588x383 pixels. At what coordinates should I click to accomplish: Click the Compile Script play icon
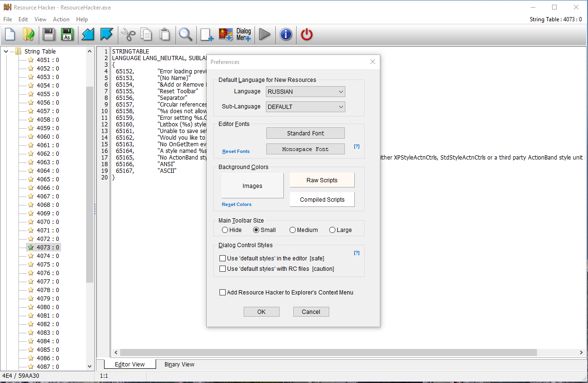264,34
